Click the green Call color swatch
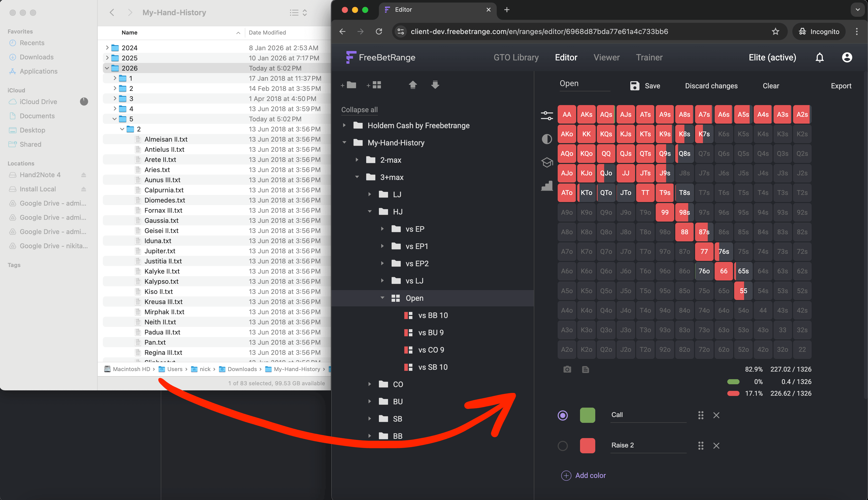The image size is (868, 500). click(587, 415)
